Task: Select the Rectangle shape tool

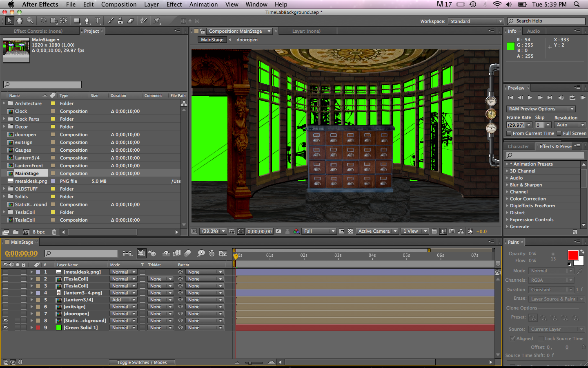Action: coord(77,20)
